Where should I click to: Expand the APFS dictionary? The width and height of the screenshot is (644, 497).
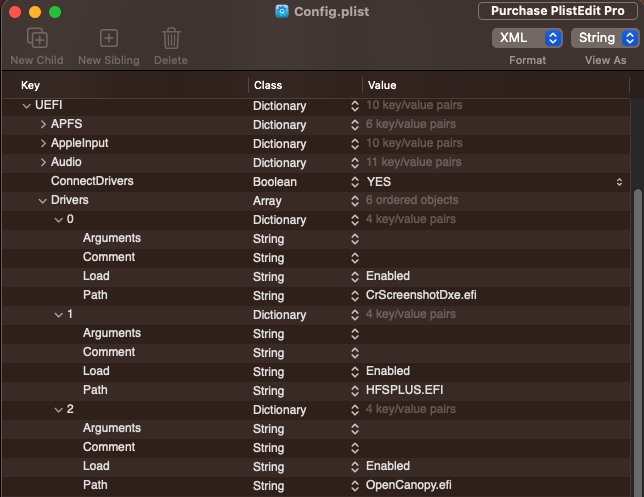click(43, 124)
